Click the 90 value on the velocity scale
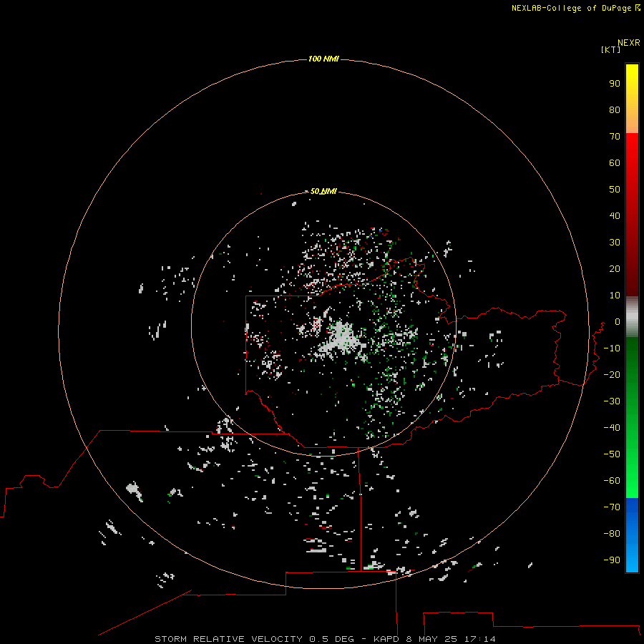644x644 pixels. (615, 84)
